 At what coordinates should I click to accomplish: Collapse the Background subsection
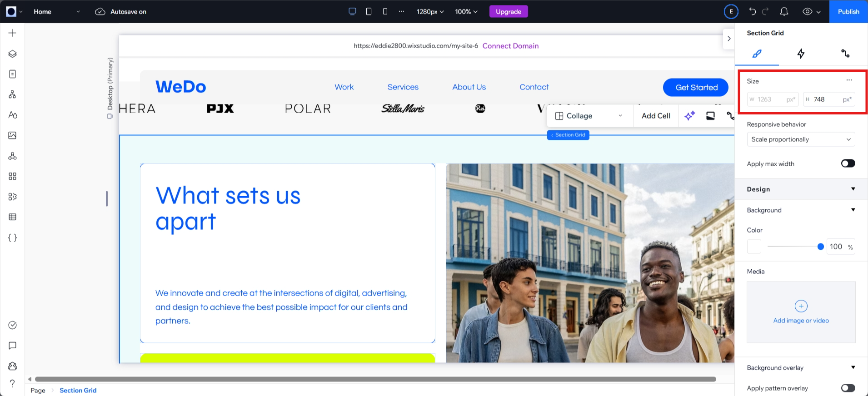853,210
